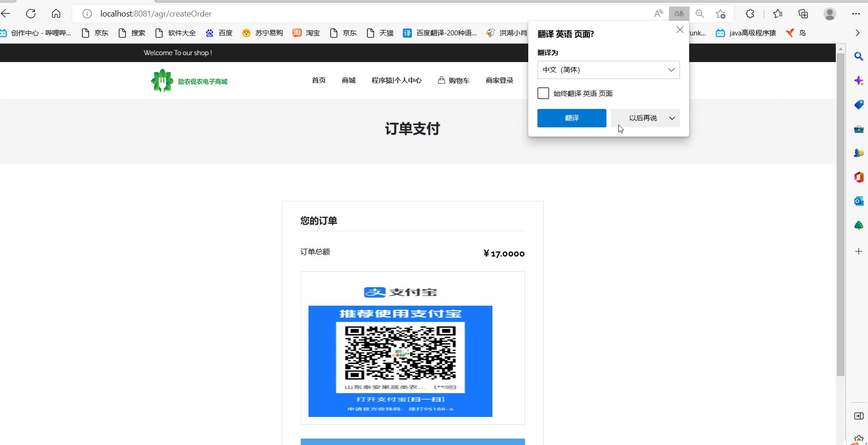Show more bookmarks with the chevron
This screenshot has height=445, width=868.
[857, 33]
